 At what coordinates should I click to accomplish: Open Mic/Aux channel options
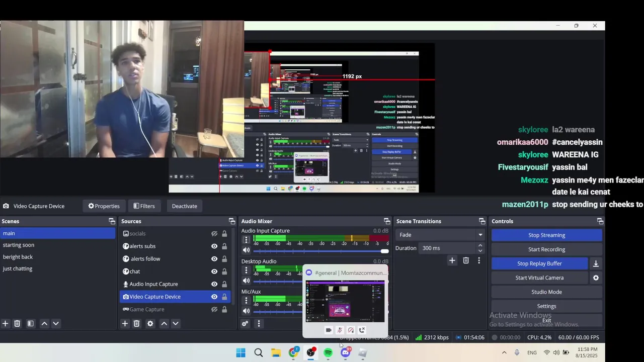tap(246, 301)
